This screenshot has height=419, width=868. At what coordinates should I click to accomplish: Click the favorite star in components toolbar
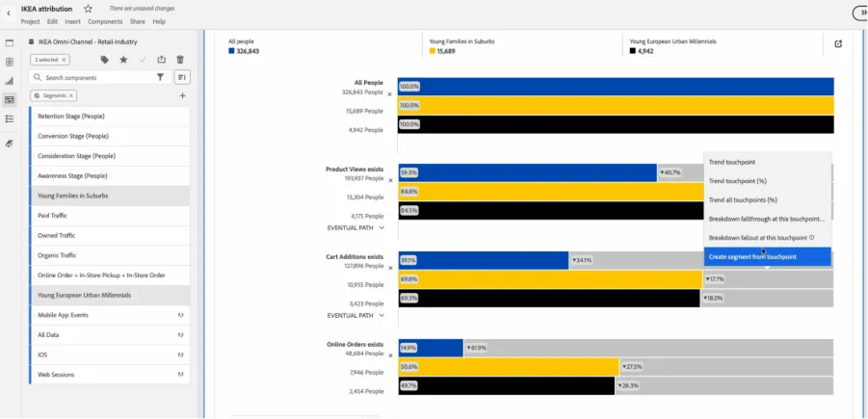tap(123, 60)
